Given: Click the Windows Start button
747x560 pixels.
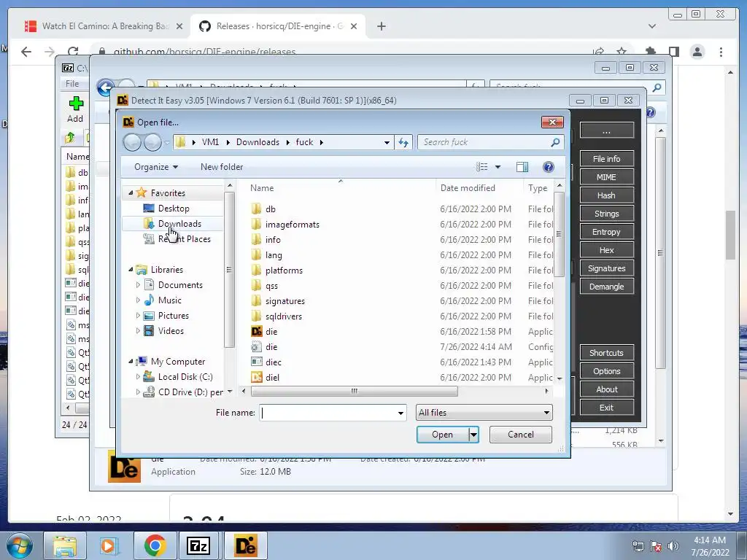Looking at the screenshot, I should (x=20, y=546).
